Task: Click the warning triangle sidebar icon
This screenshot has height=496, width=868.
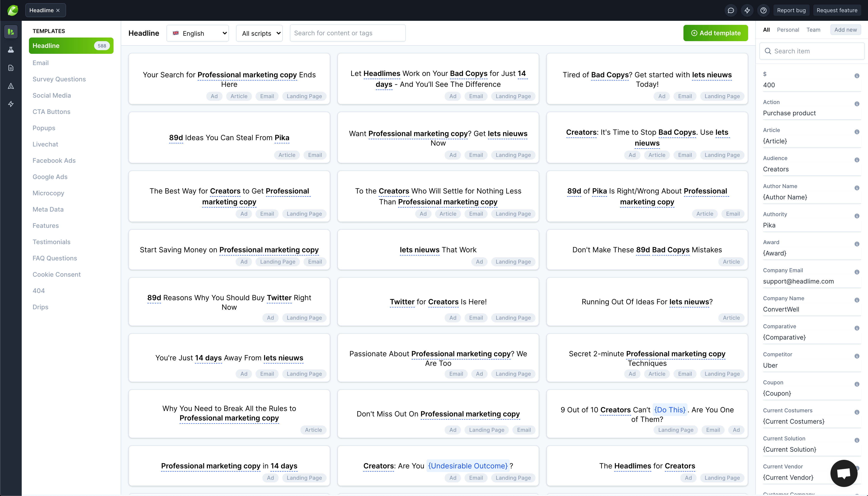Action: tap(11, 86)
